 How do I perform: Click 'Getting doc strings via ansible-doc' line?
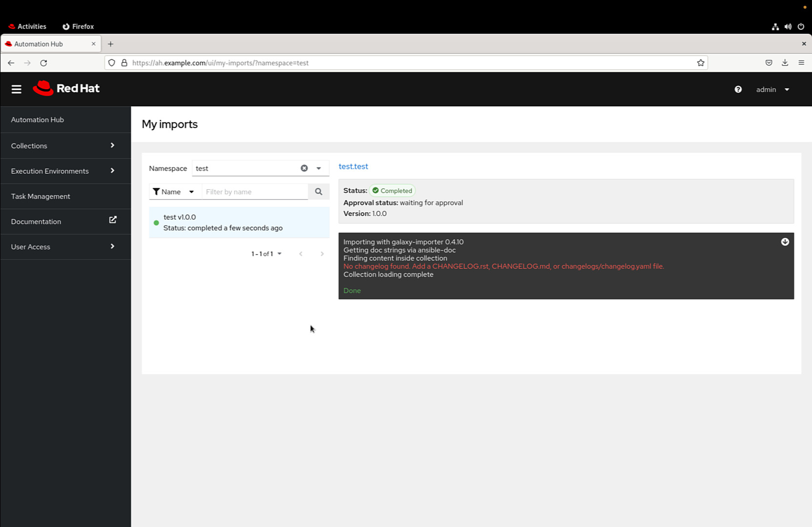(399, 250)
